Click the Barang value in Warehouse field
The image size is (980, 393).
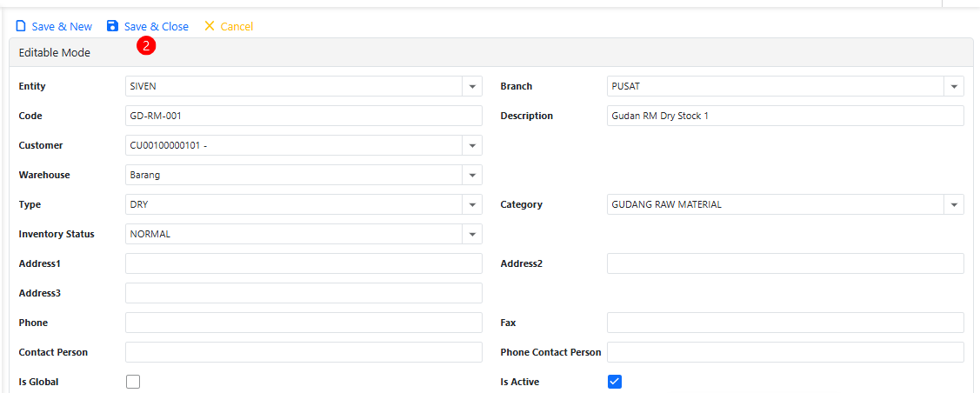(145, 175)
